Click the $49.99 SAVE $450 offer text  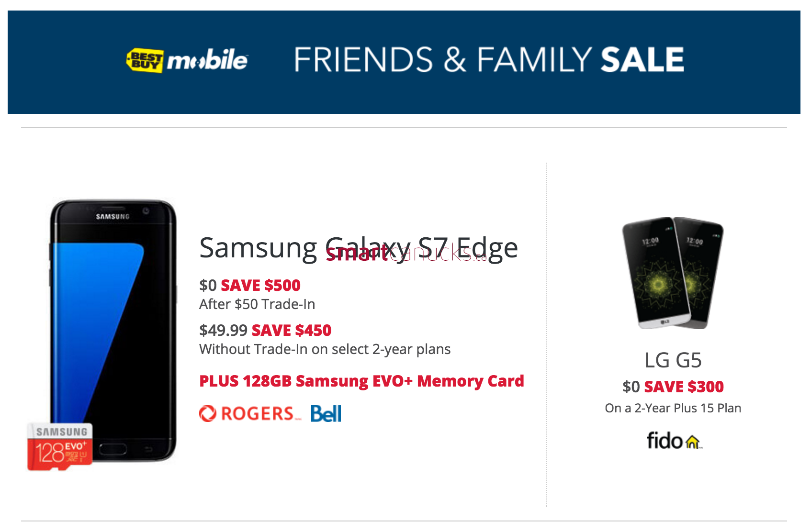pos(265,331)
